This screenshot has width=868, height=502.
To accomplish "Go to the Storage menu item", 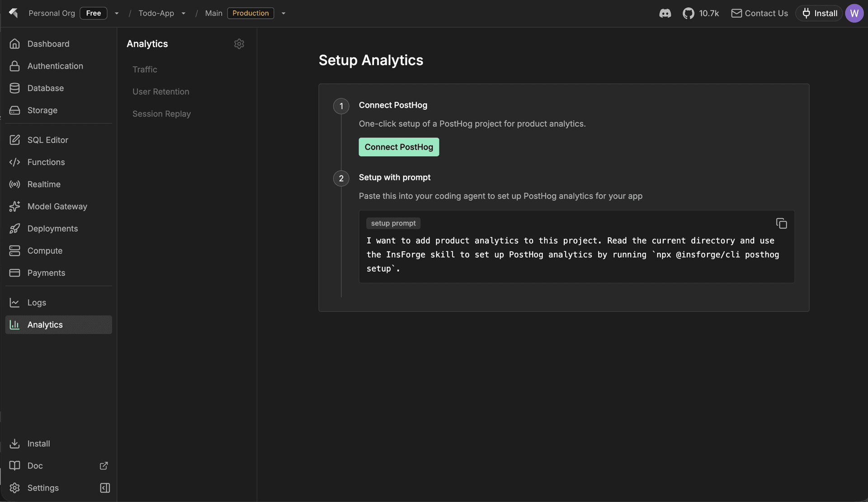I will click(x=59, y=110).
